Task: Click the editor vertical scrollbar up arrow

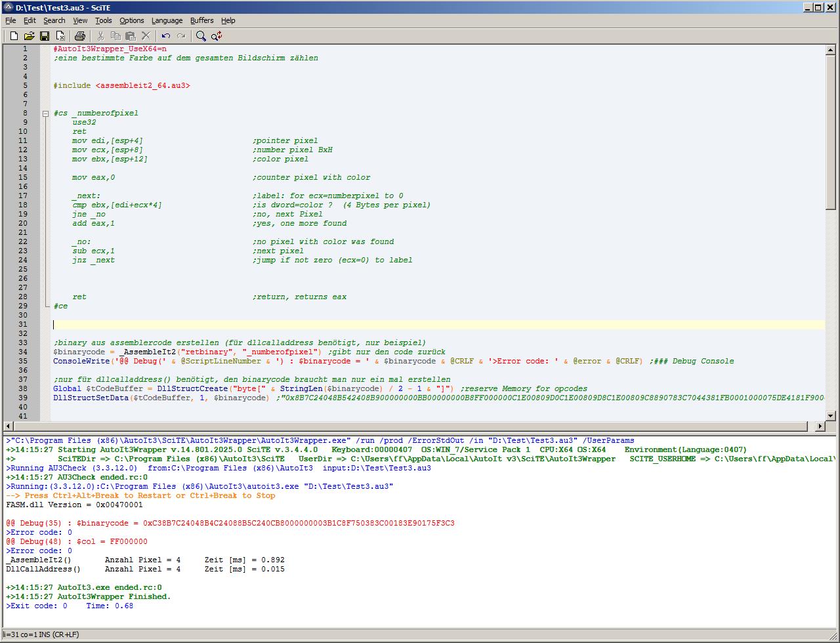Action: click(831, 50)
